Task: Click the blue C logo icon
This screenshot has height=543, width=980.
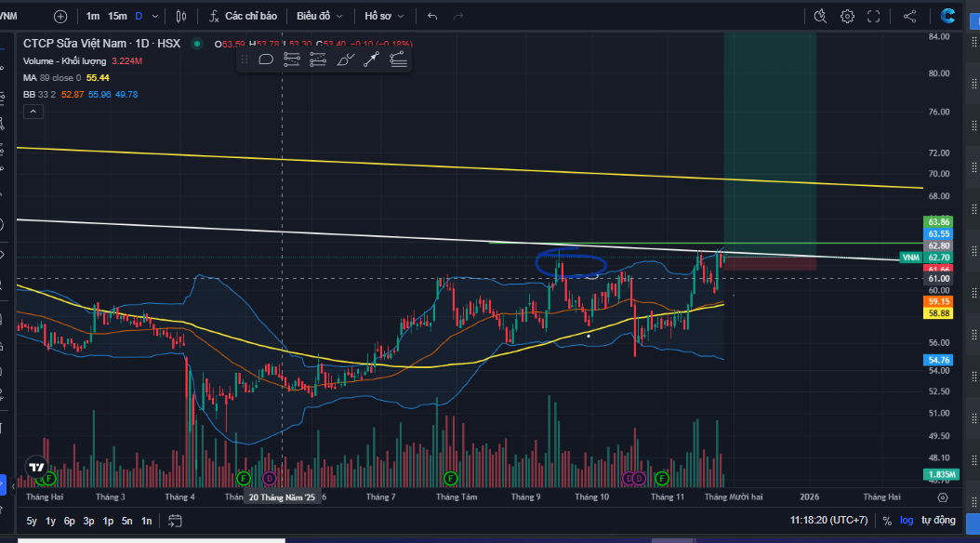Action: pos(947,16)
